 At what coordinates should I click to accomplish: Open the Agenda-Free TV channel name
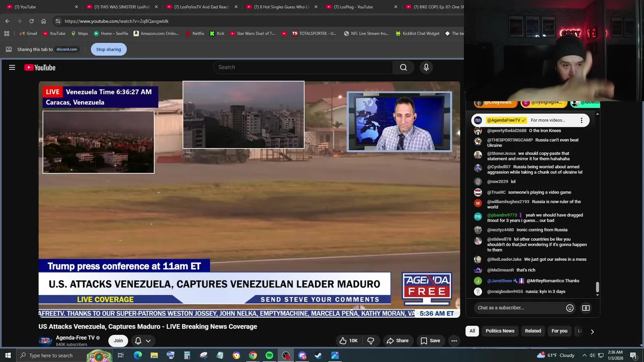[x=75, y=338]
